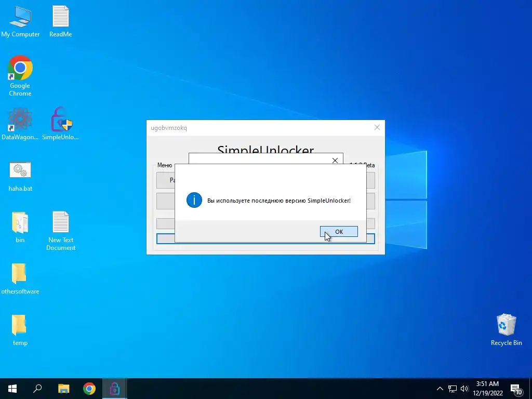Click the SimpleUnlocker taskbar icon
The image size is (532, 399).
115,389
